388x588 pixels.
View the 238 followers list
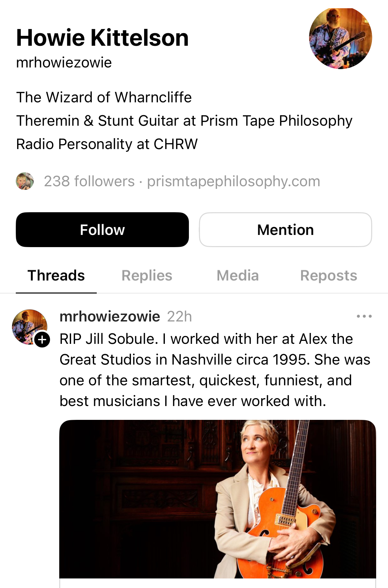(x=89, y=181)
